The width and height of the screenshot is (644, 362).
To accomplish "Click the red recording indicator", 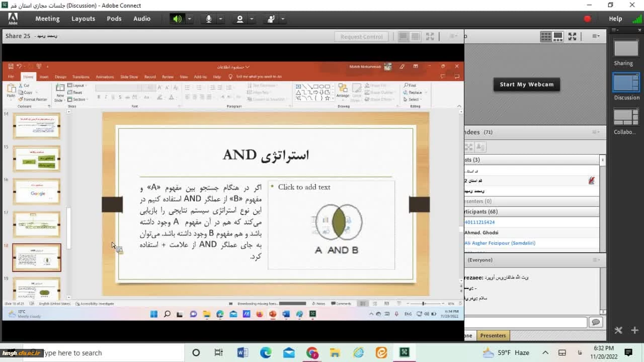I will 587,19.
